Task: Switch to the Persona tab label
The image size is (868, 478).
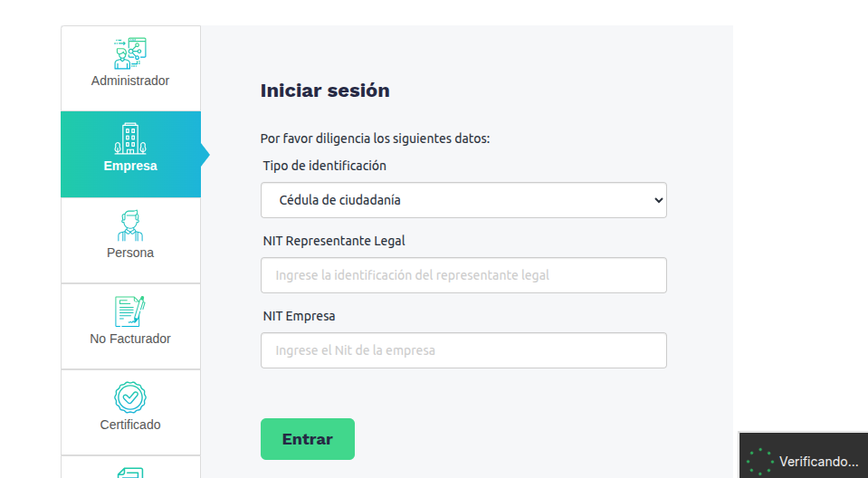Action: pos(130,253)
